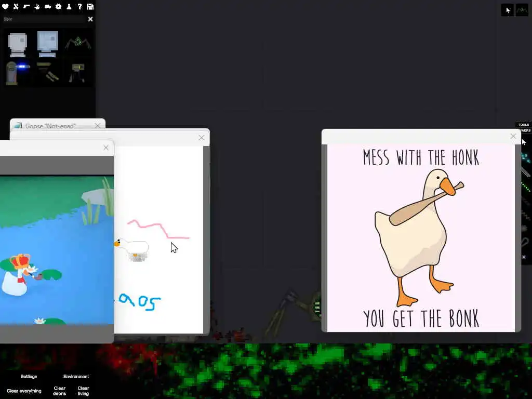532x399 pixels.
Task: Open the TOOLS tab on right edge
Action: pos(524,125)
